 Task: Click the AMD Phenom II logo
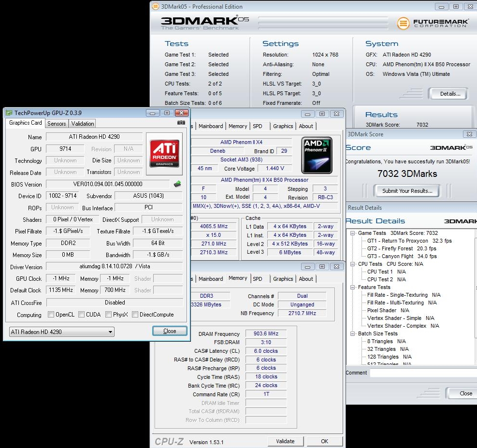317,155
